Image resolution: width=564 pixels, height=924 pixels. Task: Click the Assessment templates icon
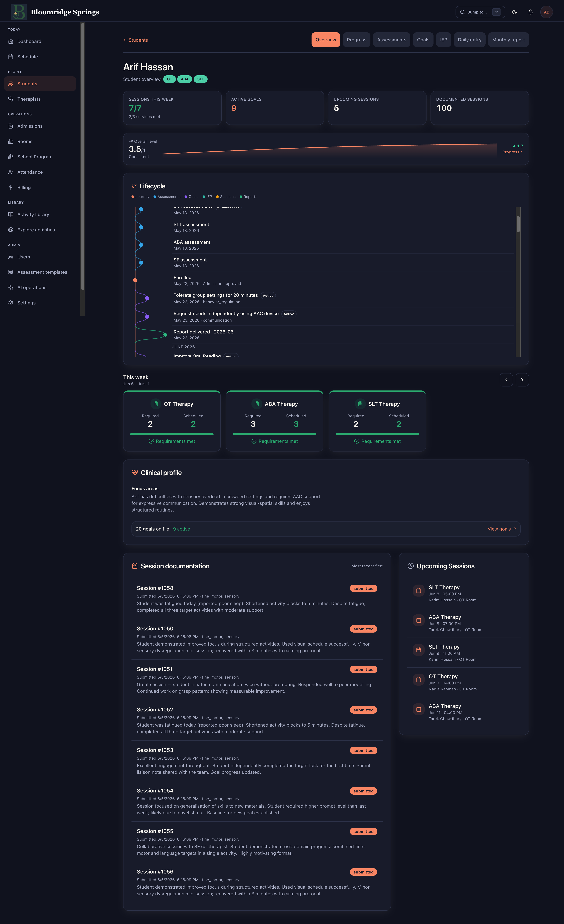pos(11,272)
